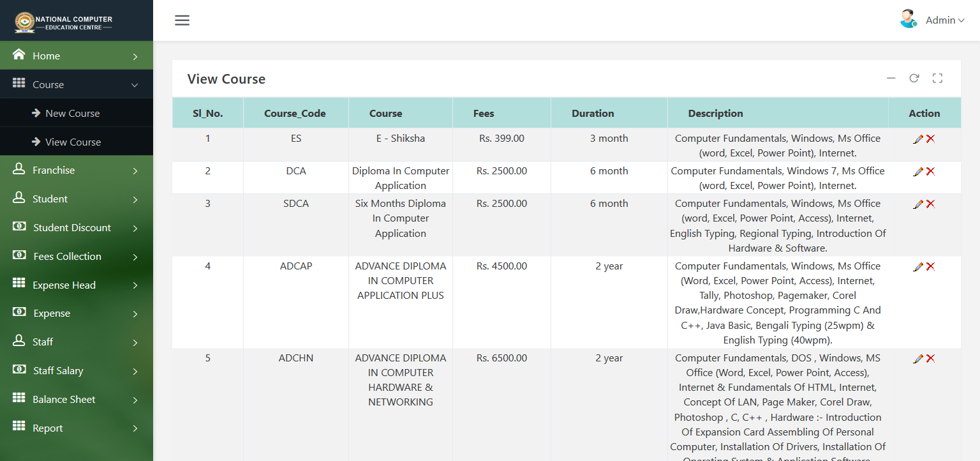Click the Balance Sheet grid icon
Image resolution: width=980 pixels, height=461 pixels.
[19, 398]
